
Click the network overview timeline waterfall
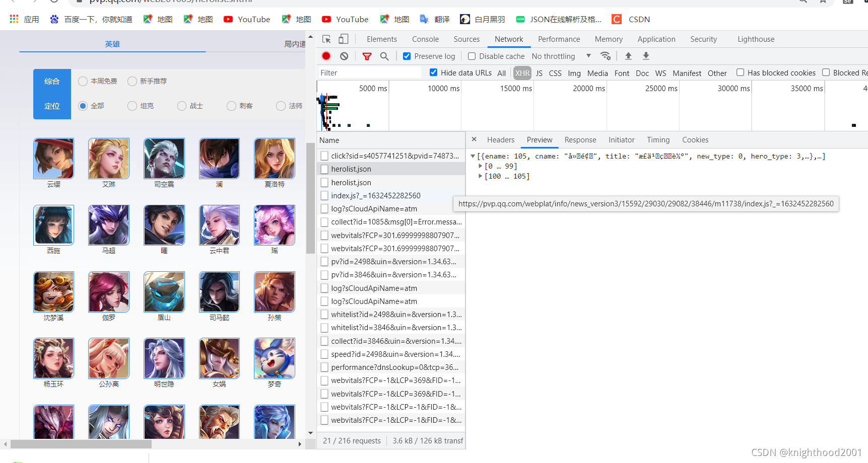592,106
